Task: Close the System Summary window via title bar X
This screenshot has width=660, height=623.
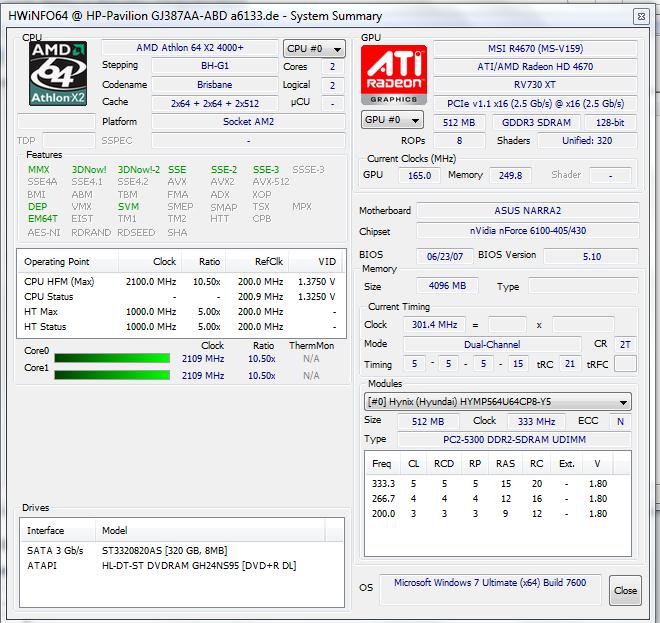Action: click(x=641, y=17)
